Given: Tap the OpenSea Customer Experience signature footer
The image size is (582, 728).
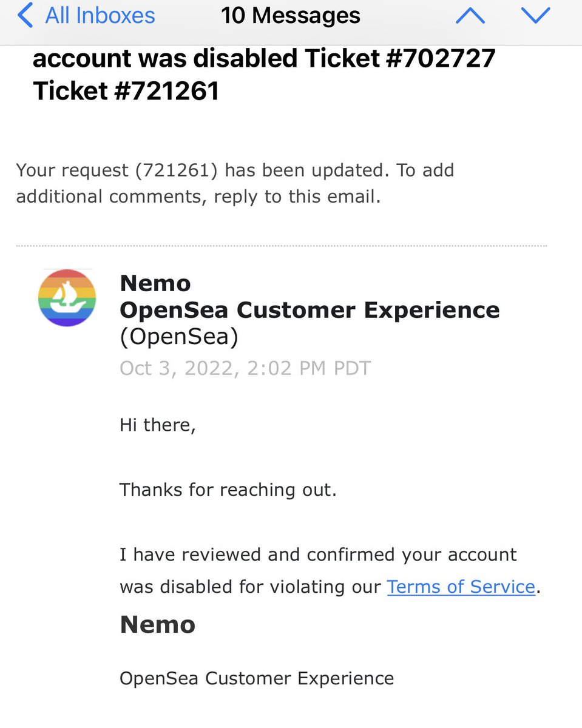Looking at the screenshot, I should coord(257,678).
